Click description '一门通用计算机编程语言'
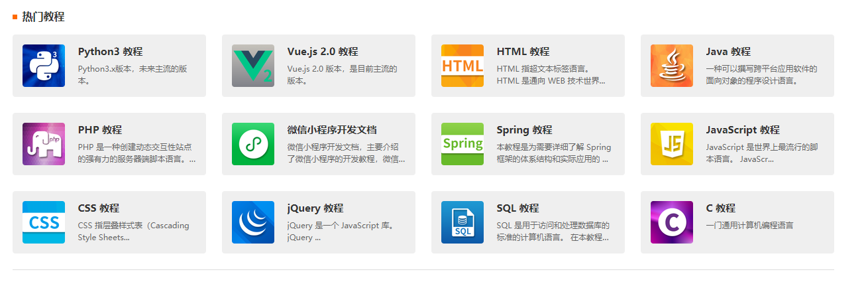The image size is (868, 284). pyautogui.click(x=749, y=226)
